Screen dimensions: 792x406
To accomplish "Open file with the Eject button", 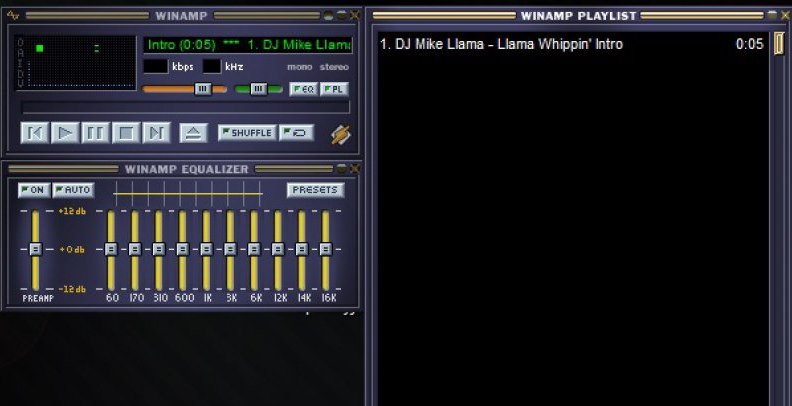I will [x=193, y=133].
